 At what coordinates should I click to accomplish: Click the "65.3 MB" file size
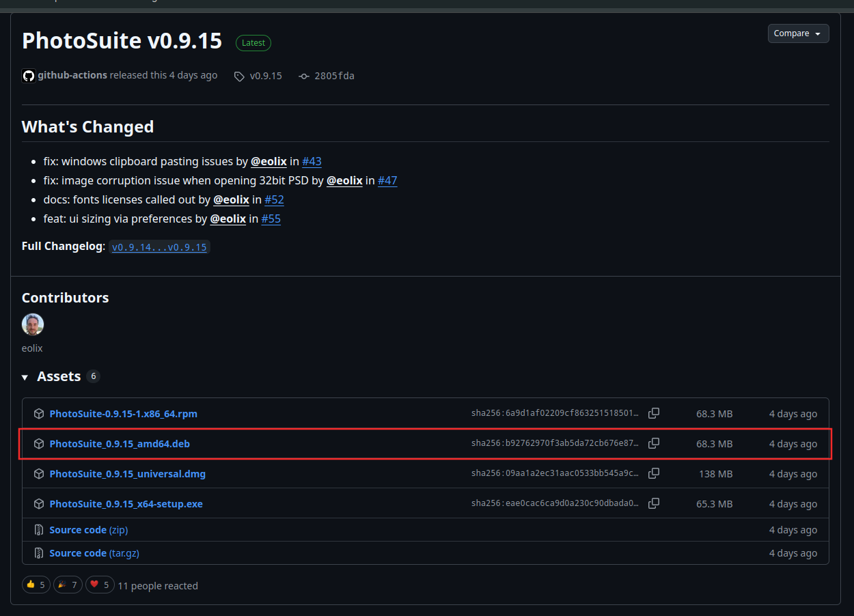[715, 504]
